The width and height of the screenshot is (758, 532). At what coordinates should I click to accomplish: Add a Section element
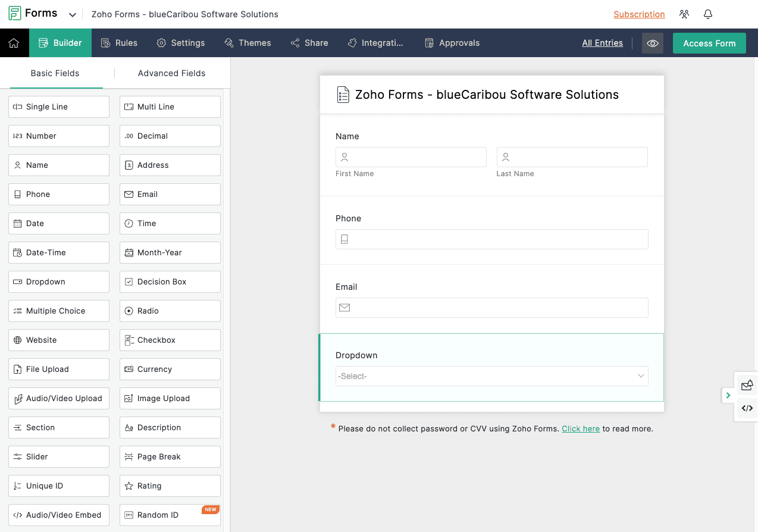[59, 427]
